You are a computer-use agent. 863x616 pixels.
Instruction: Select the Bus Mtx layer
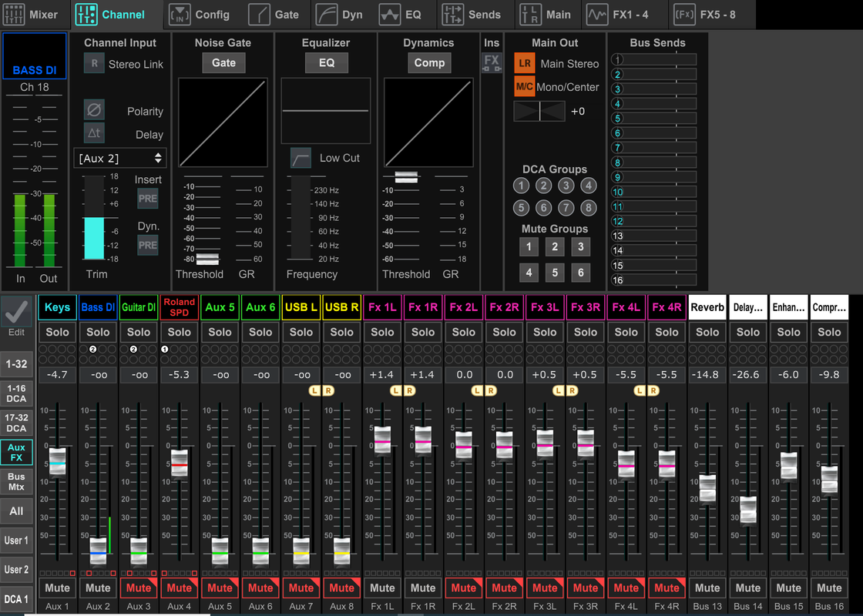pyautogui.click(x=16, y=482)
